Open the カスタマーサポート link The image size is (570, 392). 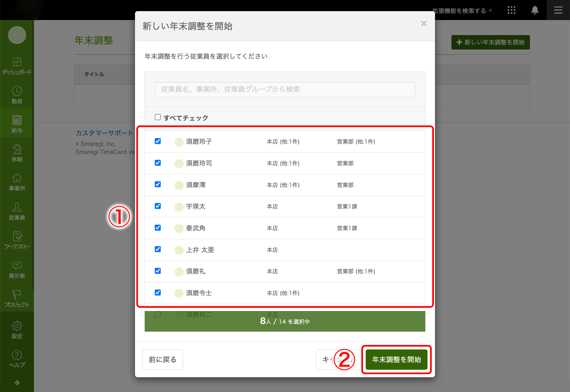coord(104,133)
